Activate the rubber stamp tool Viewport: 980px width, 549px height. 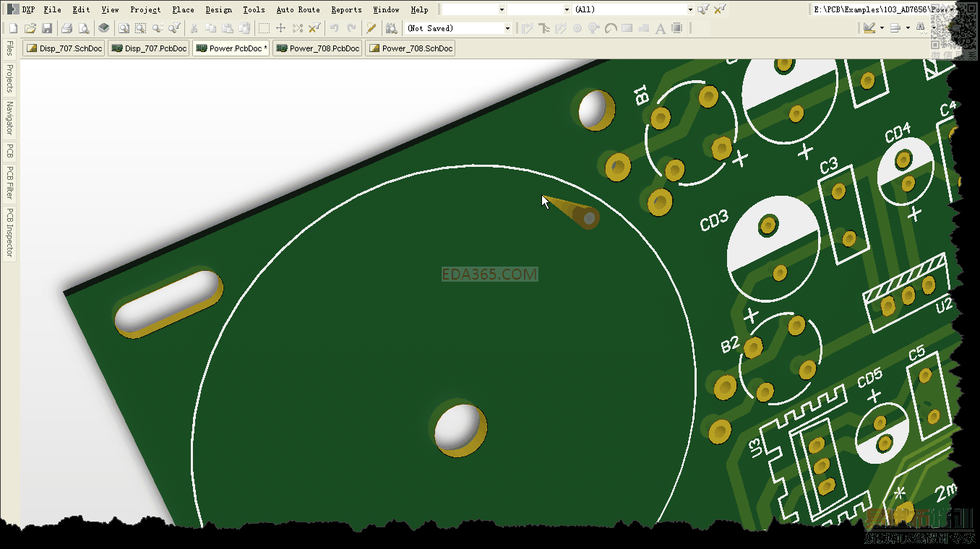pyautogui.click(x=244, y=28)
